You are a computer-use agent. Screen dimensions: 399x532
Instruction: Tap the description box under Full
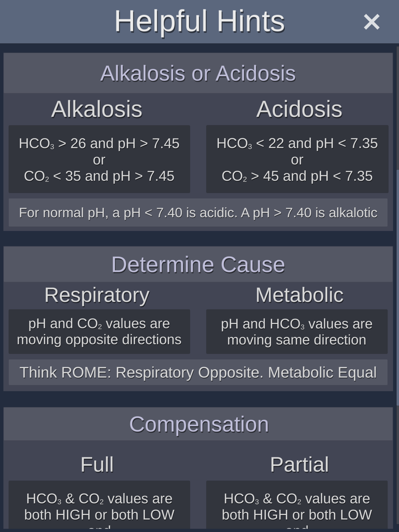[99, 506]
